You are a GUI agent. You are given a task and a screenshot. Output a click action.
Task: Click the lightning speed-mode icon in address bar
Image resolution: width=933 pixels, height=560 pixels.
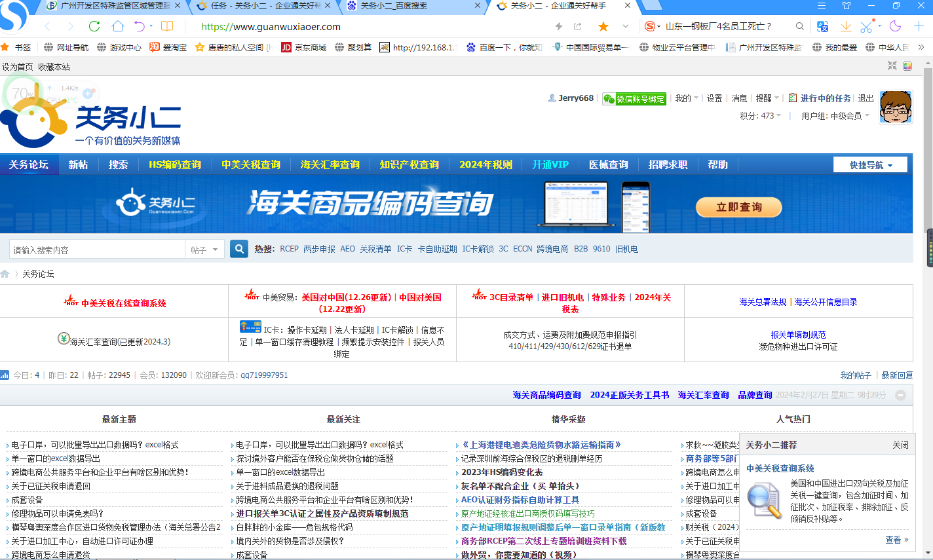pos(559,26)
